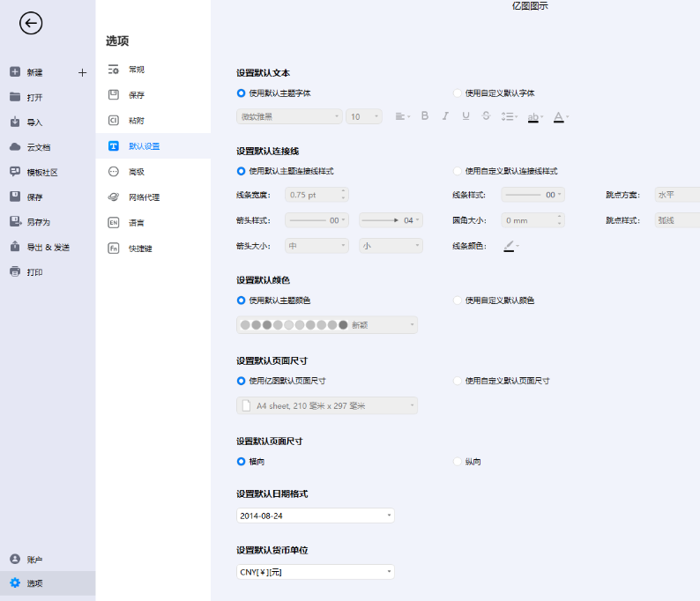Open the 新颖 theme color swatch selector
The image size is (700, 601).
327,325
